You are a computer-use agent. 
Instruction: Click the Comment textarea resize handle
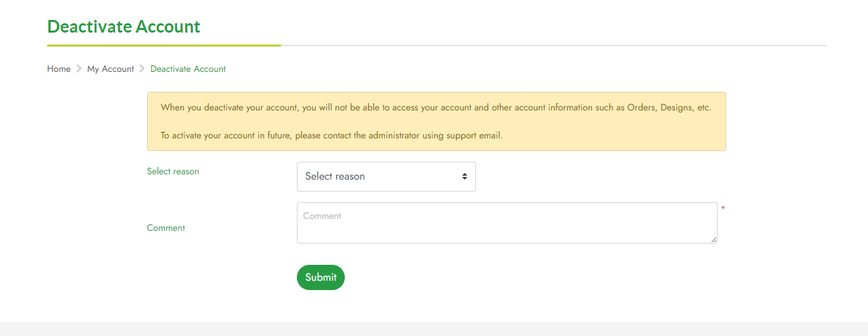click(714, 240)
